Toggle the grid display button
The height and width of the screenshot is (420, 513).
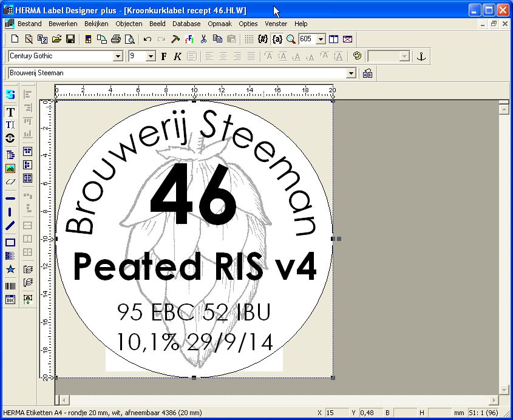click(249, 39)
